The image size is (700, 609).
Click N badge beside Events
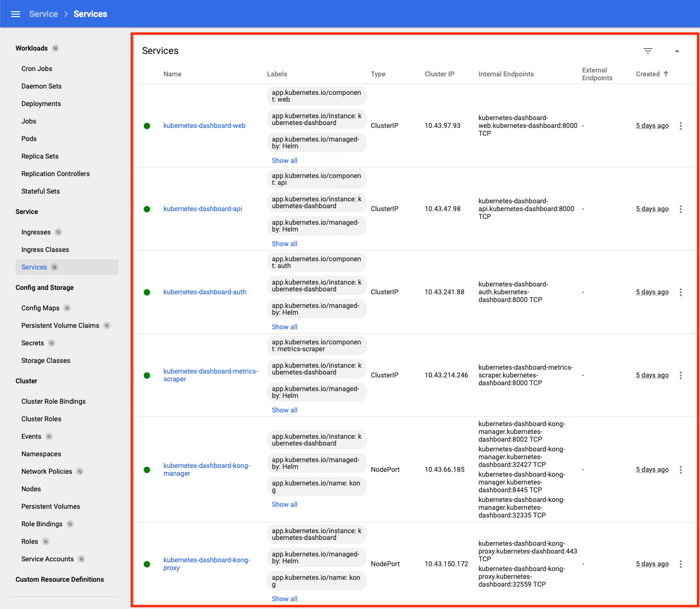(x=49, y=436)
